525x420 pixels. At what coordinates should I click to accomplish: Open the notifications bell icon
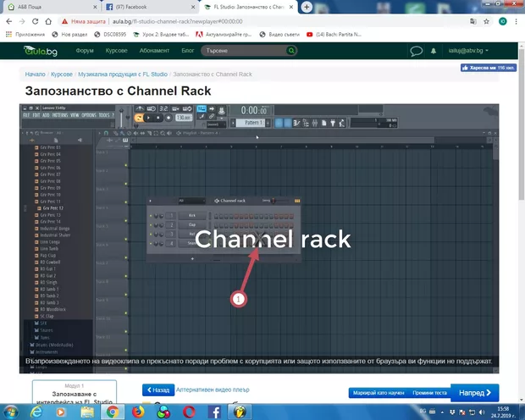tap(434, 51)
